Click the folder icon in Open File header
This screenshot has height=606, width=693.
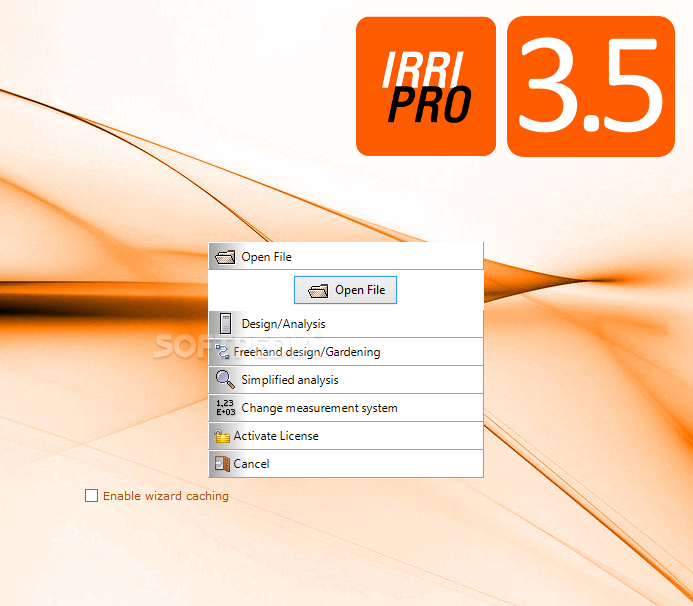point(225,257)
